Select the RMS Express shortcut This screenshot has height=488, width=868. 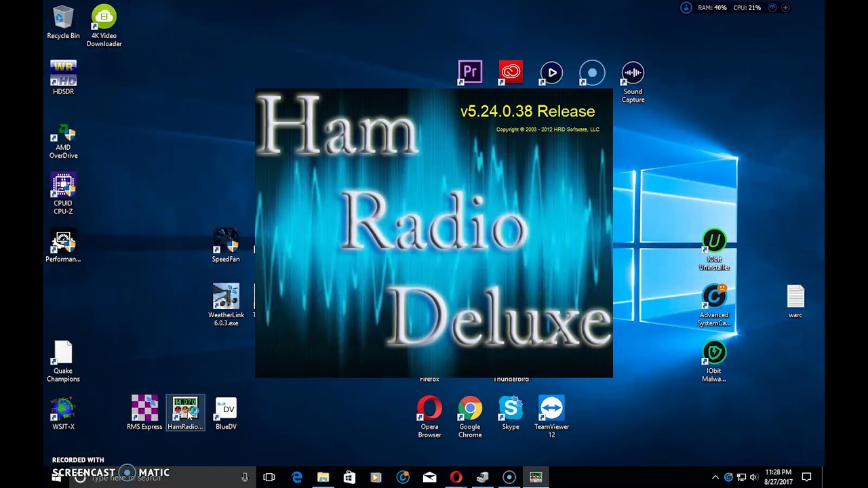(x=144, y=413)
